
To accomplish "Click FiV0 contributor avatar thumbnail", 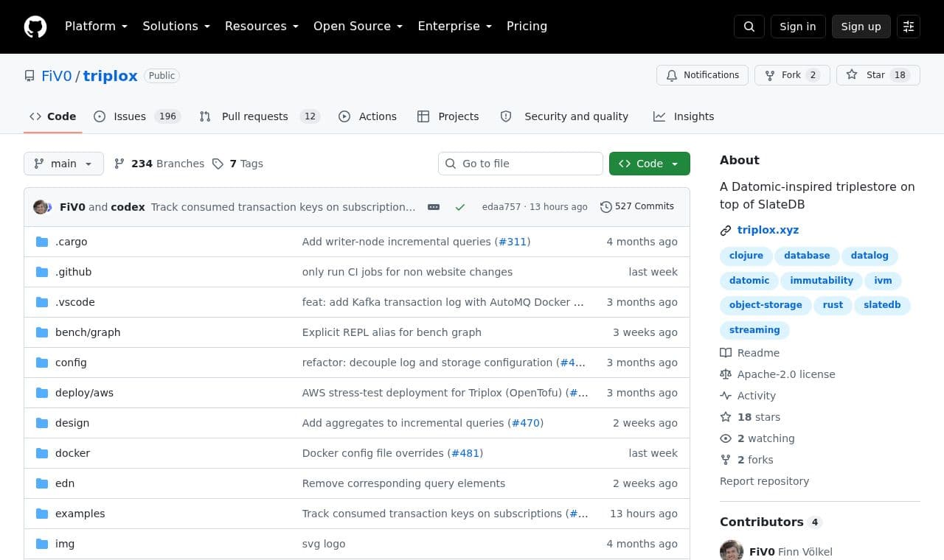I will pos(732,550).
